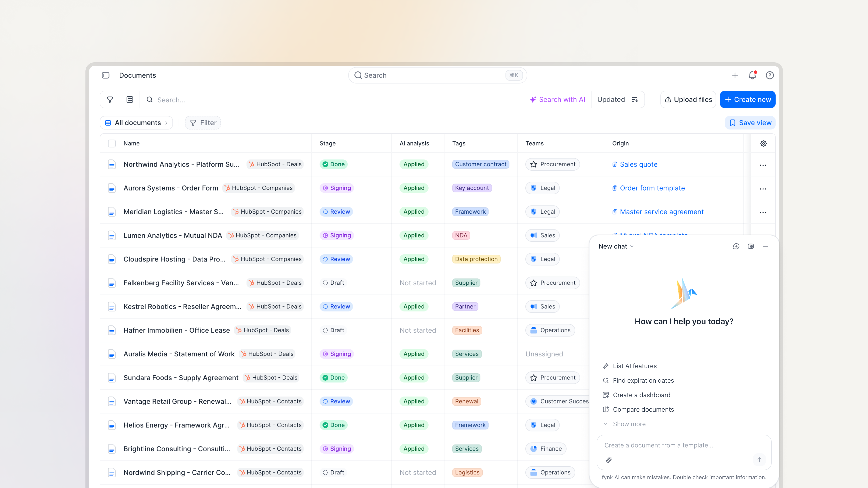Click the Key account tag
Screen dimensions: 868x488
472,188
